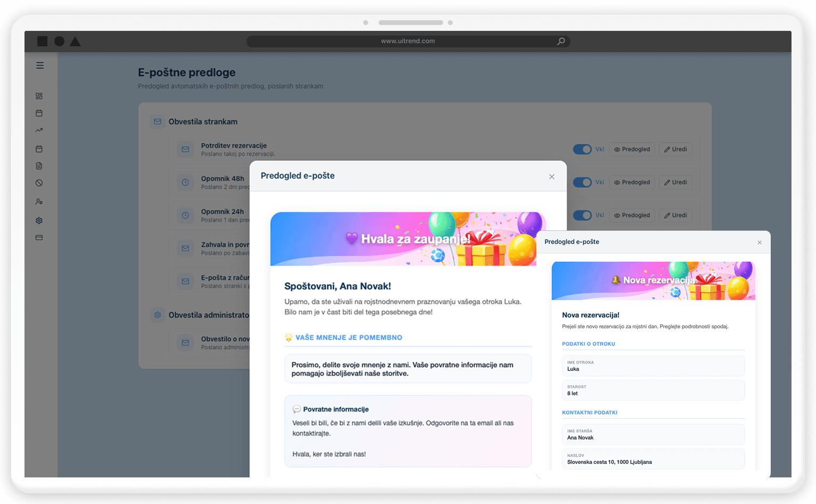The width and height of the screenshot is (816, 504).
Task: Click the www.uitrend.com address bar
Action: pos(407,42)
